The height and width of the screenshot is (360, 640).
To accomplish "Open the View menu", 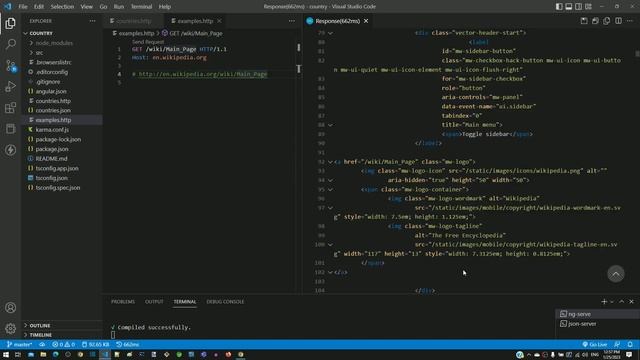I will point(86,7).
